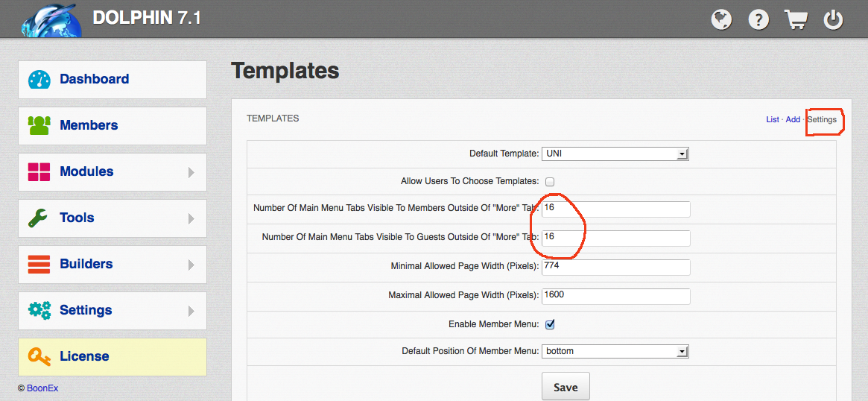Expand the Modules sidebar menu arrow

coord(191,172)
